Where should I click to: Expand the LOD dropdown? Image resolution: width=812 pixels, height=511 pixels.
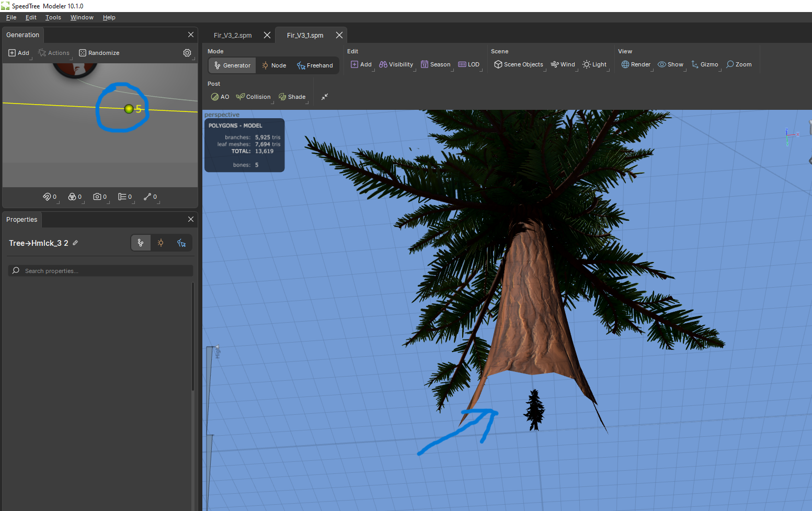[468, 64]
